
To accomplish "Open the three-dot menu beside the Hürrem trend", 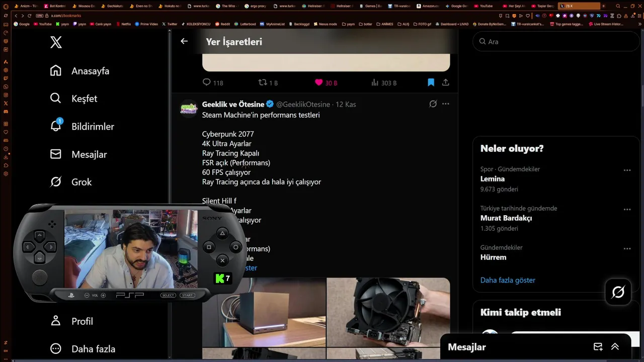I will coord(627,249).
